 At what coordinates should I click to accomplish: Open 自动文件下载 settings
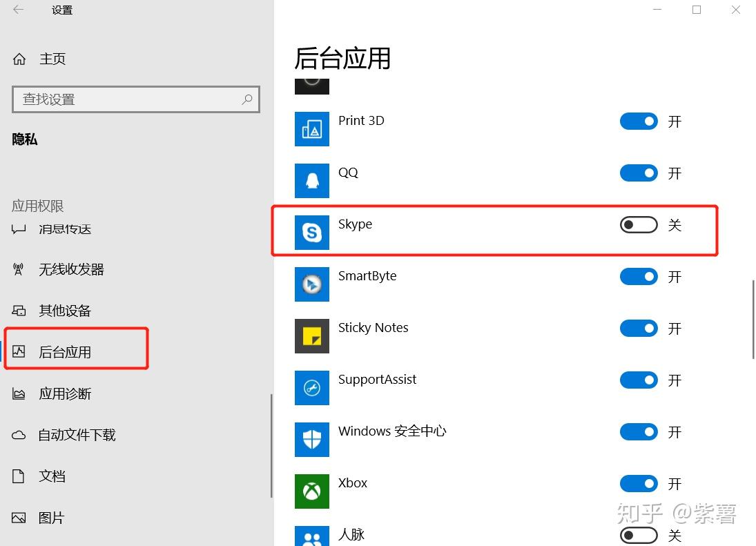tap(77, 435)
